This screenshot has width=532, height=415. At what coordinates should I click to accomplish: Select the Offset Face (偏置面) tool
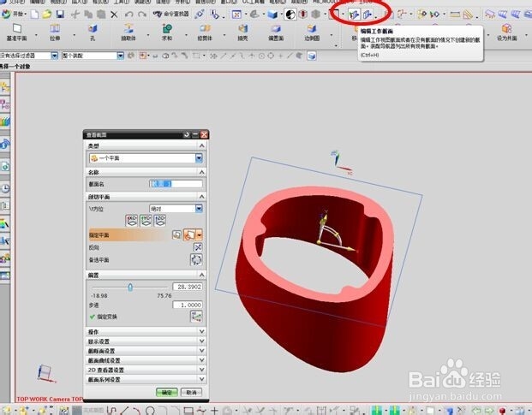pos(276,33)
